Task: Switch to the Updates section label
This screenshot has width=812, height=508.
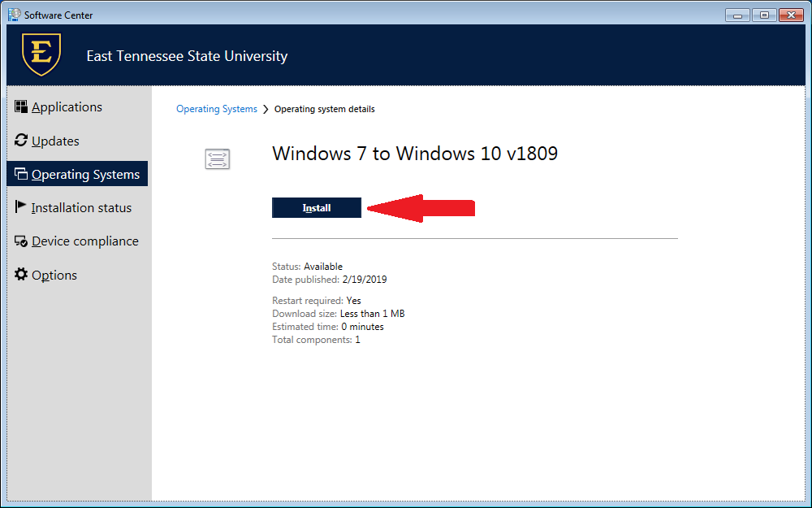Action: click(55, 141)
